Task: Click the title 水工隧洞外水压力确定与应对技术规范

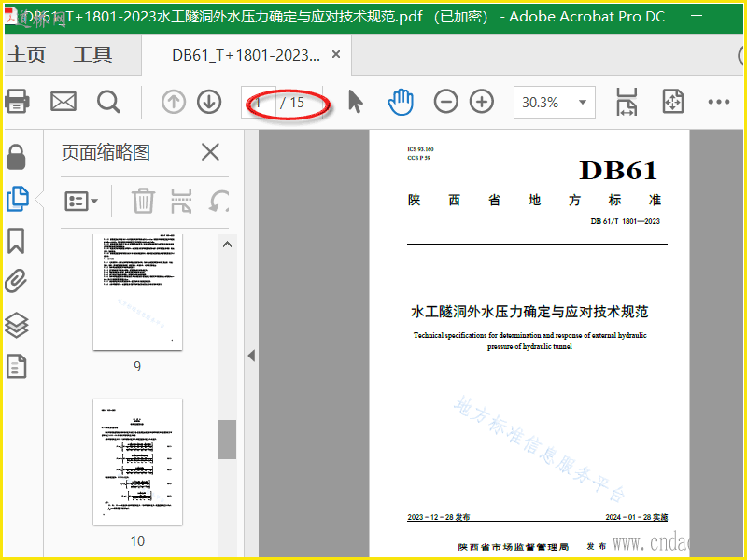Action: pos(529,312)
